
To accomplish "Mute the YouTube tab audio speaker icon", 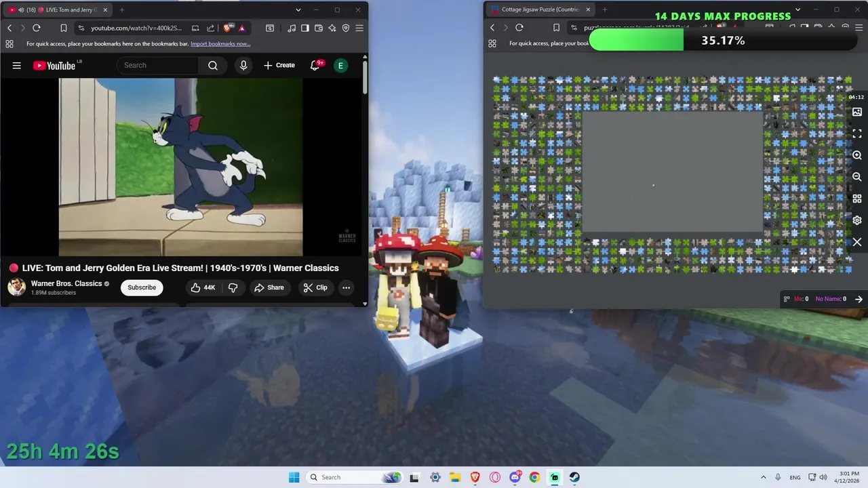I will 22,9.
